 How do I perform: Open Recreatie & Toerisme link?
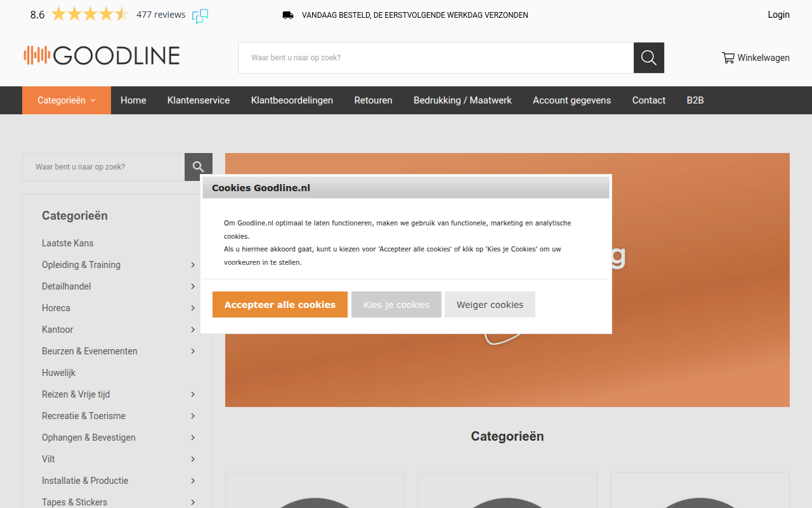pyautogui.click(x=84, y=416)
